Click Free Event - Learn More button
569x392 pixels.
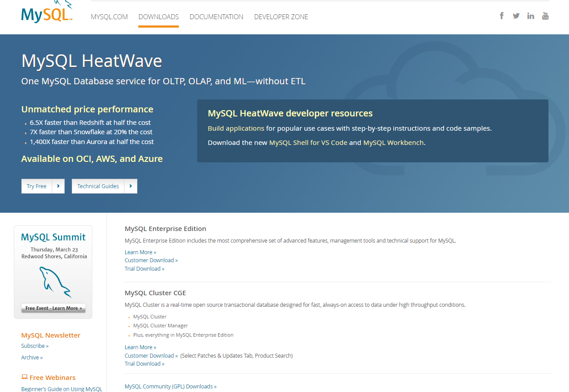(54, 308)
